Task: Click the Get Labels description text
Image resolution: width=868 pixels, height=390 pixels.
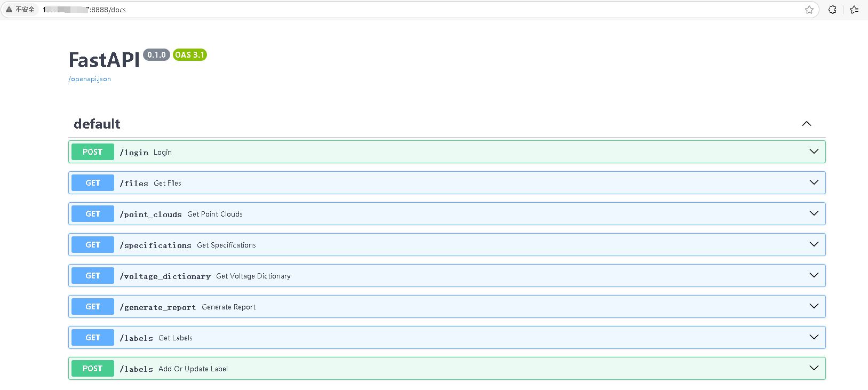Action: click(x=176, y=338)
